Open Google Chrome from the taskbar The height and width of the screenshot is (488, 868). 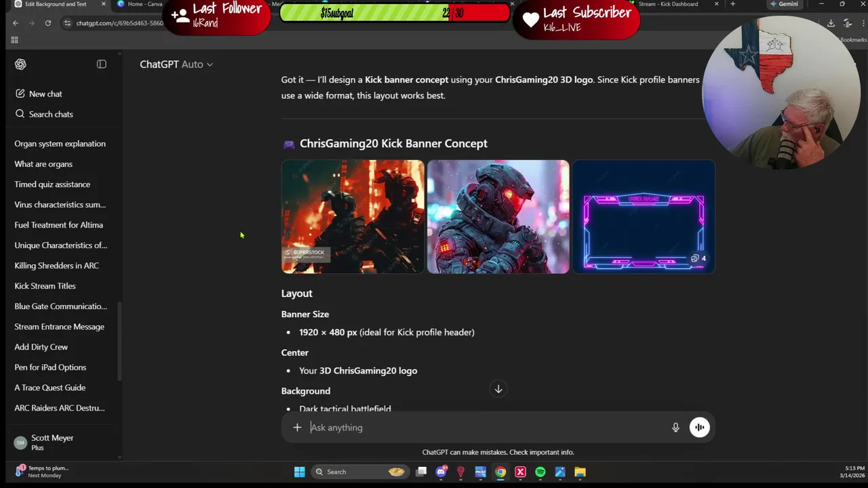coord(500,472)
